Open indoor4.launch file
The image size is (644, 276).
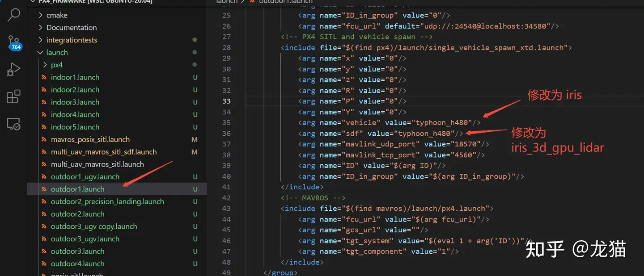[75, 115]
